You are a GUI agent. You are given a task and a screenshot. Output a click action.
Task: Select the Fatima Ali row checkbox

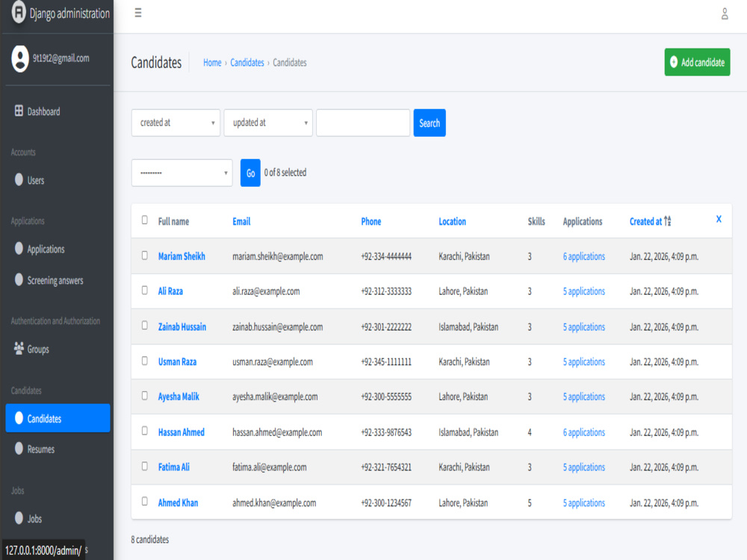tap(144, 466)
